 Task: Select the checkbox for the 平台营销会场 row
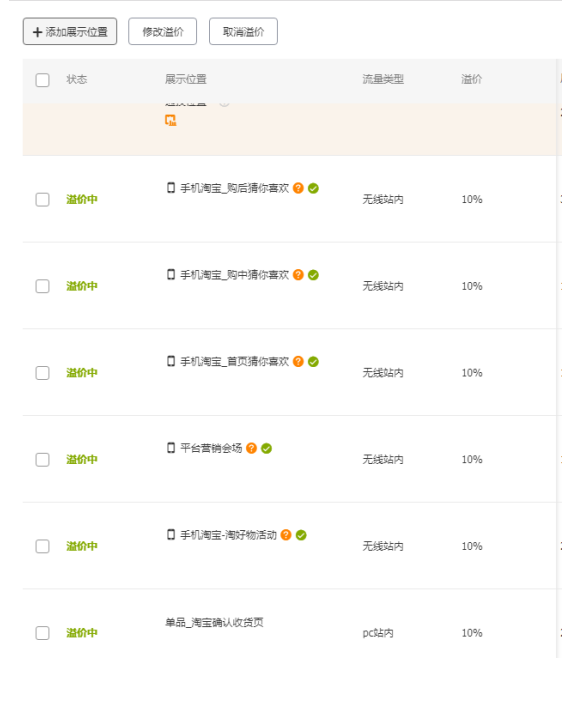43,460
